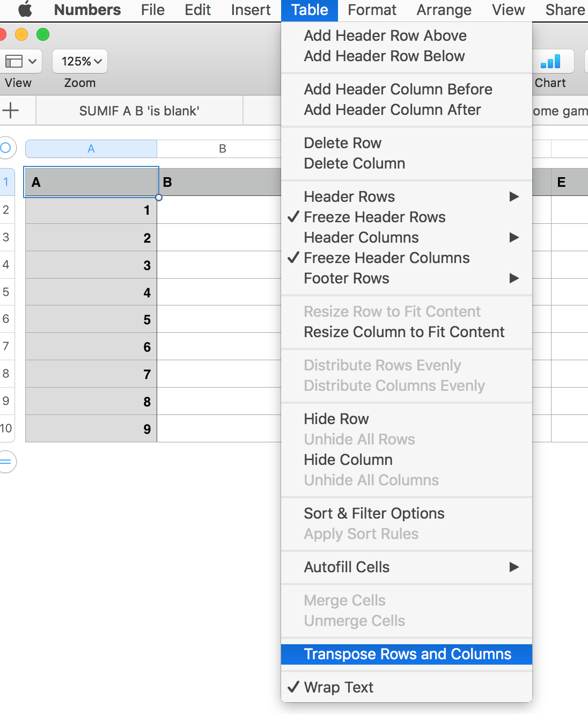Toggle Freeze Header Columns option
The width and height of the screenshot is (588, 714).
point(386,258)
